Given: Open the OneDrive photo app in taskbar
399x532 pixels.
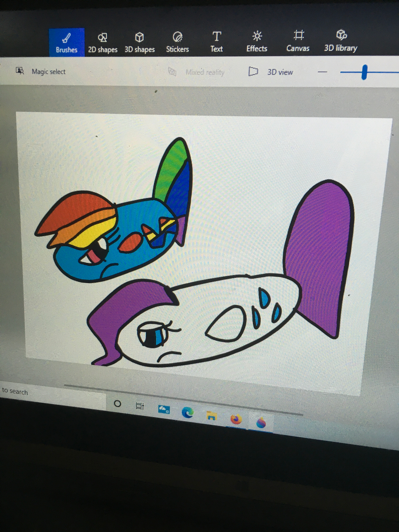Looking at the screenshot, I should 164,409.
